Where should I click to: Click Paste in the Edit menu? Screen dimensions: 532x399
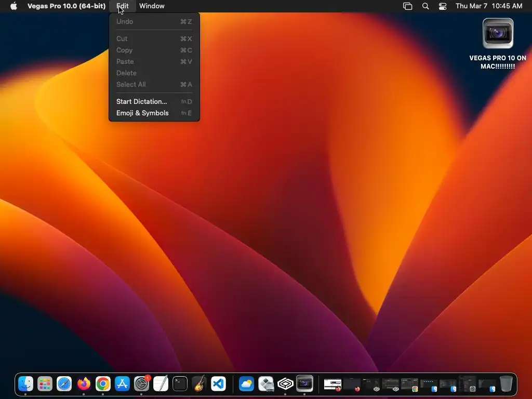coord(154,61)
